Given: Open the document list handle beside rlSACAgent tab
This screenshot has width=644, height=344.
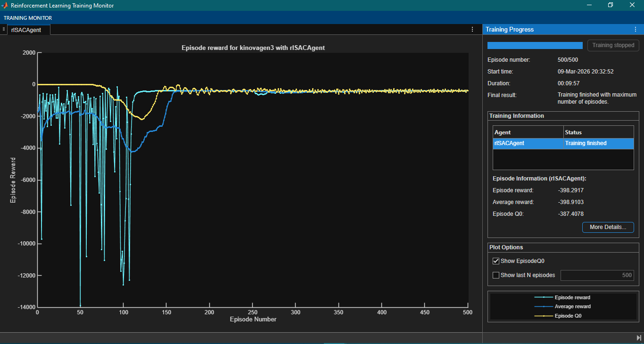Looking at the screenshot, I should coord(4,29).
